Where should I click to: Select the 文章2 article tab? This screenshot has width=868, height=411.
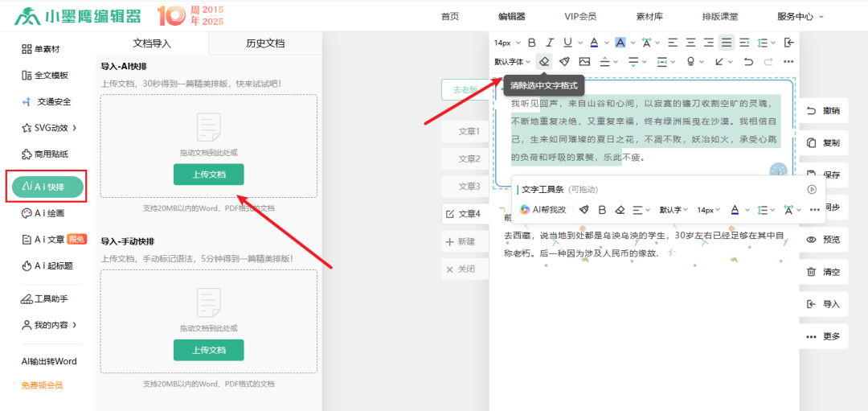[x=465, y=159]
